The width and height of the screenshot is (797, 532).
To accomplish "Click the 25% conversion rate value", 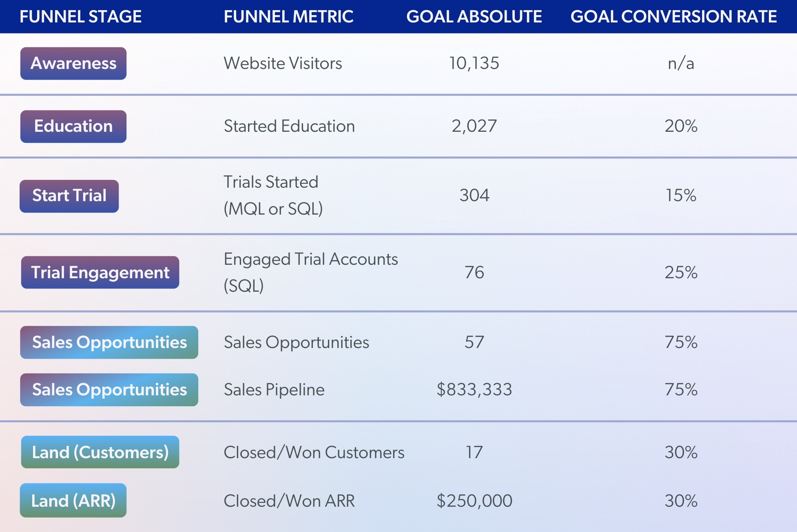I will 681,273.
